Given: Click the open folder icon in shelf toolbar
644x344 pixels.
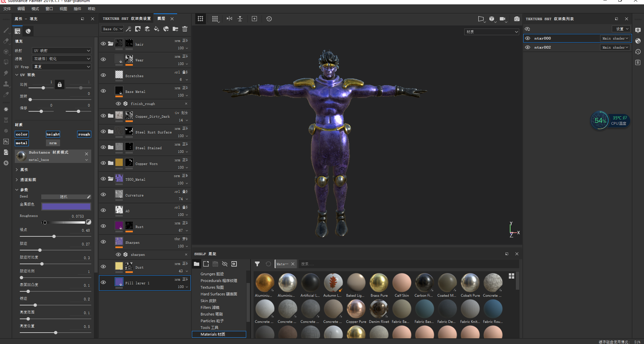Looking at the screenshot, I should pos(197,264).
